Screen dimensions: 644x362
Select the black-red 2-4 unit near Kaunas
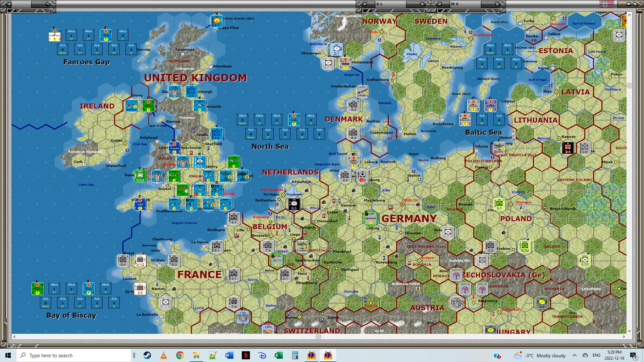tap(568, 148)
